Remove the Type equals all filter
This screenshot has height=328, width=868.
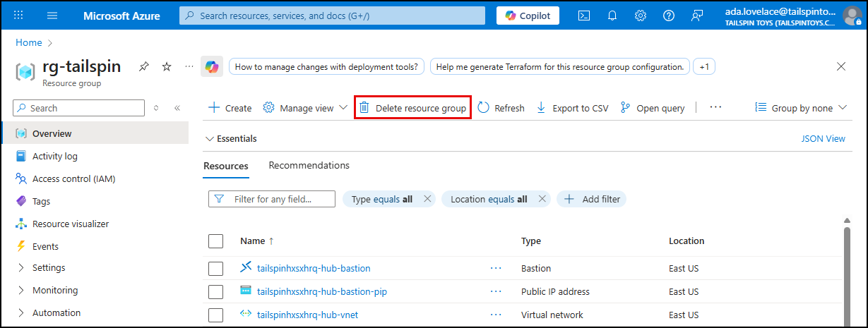(427, 199)
